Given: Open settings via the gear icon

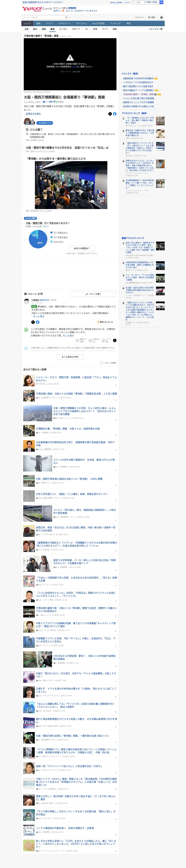Looking at the screenshot, I should [161, 18].
